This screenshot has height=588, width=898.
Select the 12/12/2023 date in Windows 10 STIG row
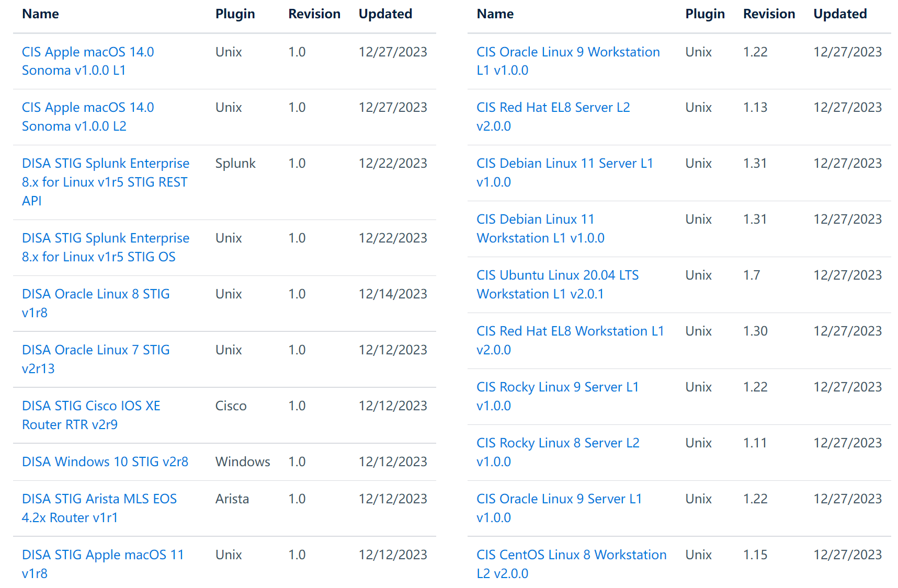coord(393,462)
